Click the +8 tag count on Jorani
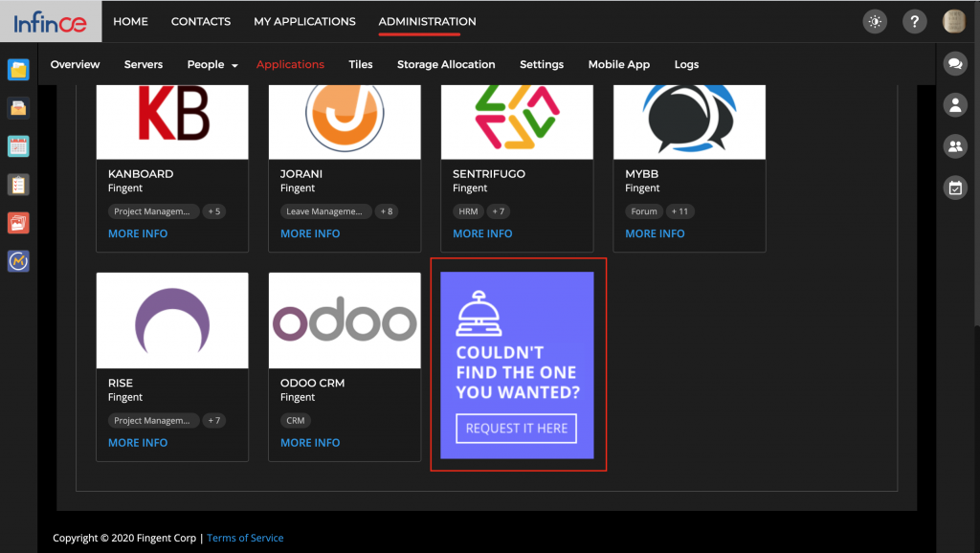The image size is (980, 553). [x=387, y=211]
